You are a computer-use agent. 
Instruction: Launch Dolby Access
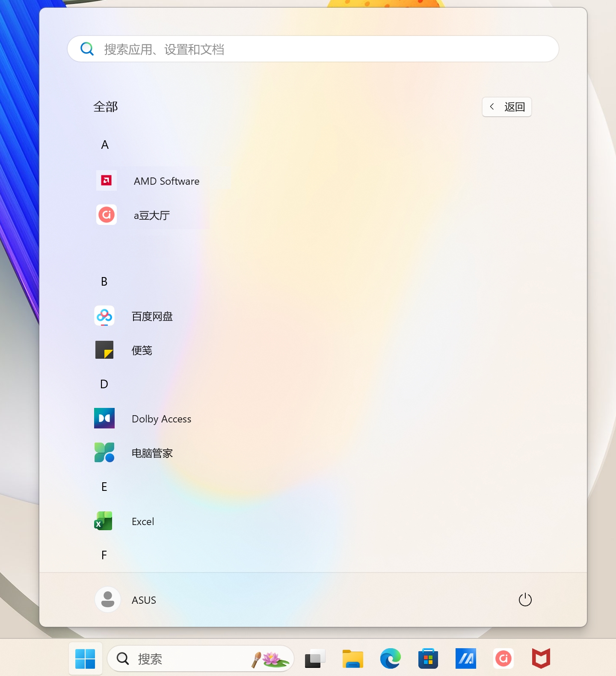coord(161,419)
